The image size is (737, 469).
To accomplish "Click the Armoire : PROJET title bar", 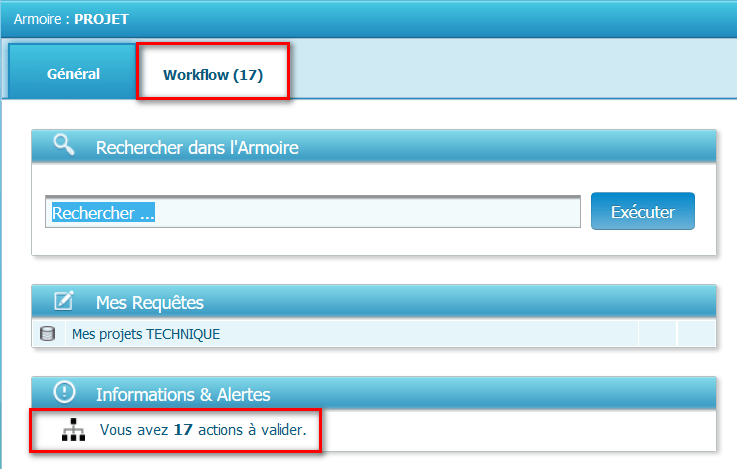I will [x=400, y=18].
